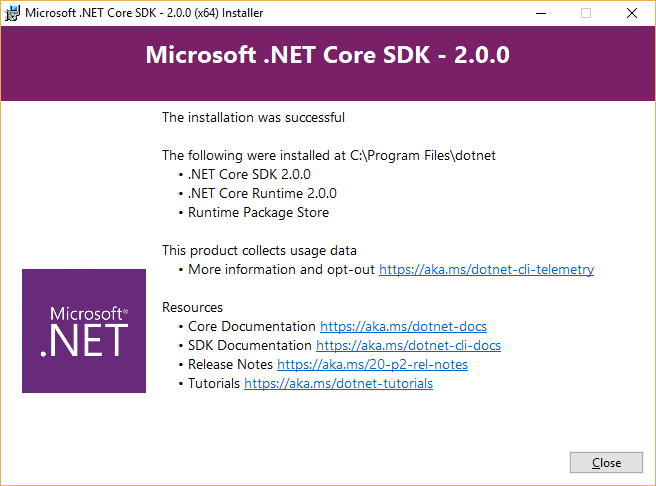Image resolution: width=656 pixels, height=486 pixels.
Task: Click 'This product collects usage data' text
Action: click(x=259, y=251)
